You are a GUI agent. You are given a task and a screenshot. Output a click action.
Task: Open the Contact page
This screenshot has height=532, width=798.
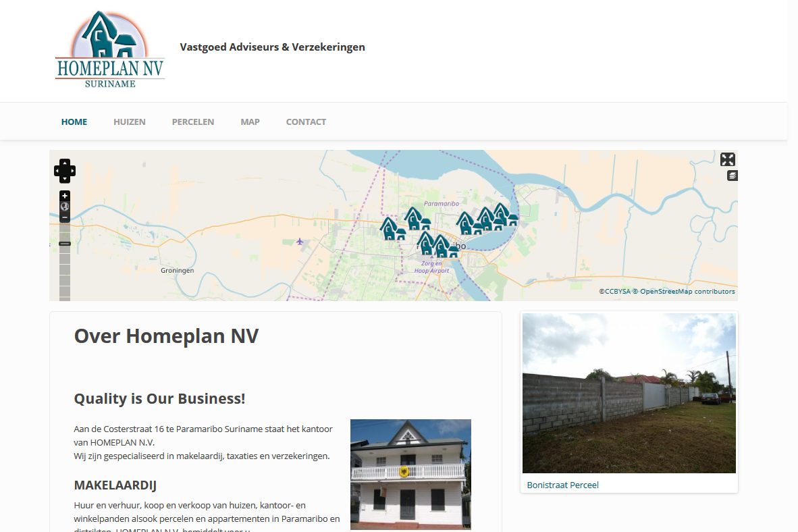(x=306, y=122)
